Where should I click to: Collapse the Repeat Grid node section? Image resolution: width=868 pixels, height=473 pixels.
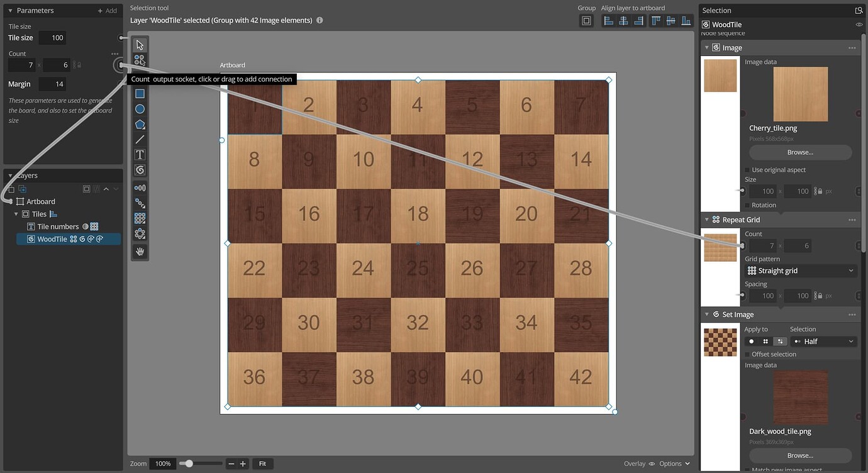point(706,219)
